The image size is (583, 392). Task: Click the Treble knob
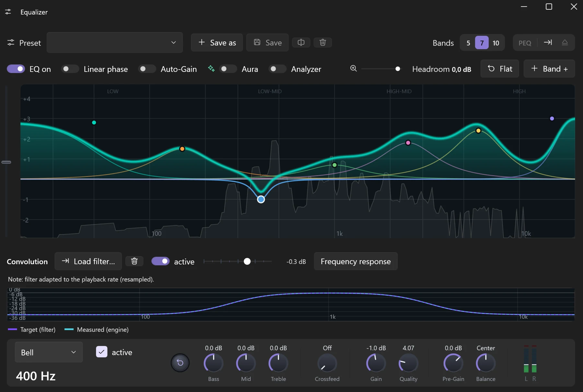278,363
